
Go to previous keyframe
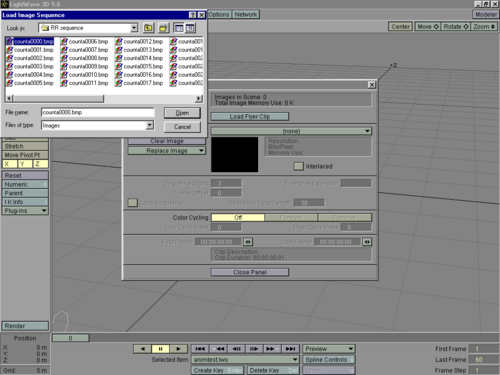point(218,349)
